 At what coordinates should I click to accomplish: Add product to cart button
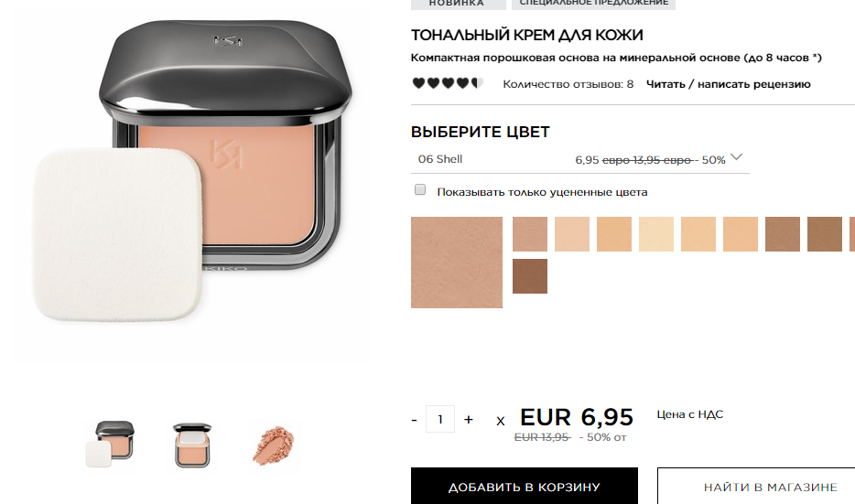[524, 487]
